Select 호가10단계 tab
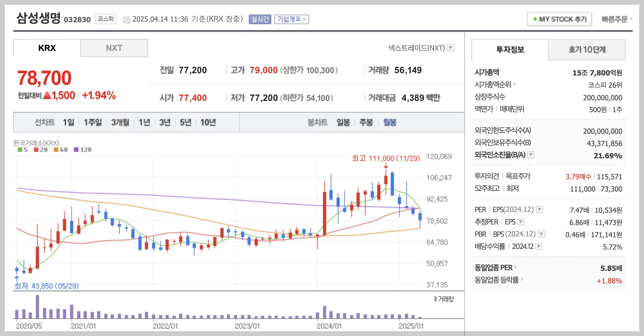 tap(587, 50)
